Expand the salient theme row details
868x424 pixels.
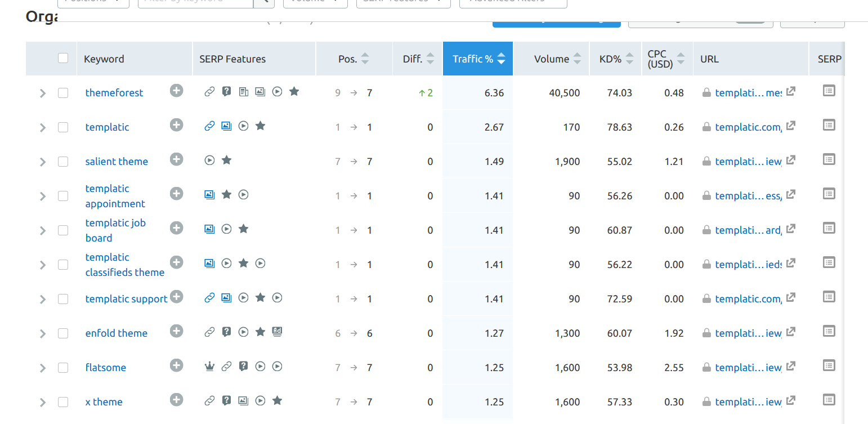(43, 162)
